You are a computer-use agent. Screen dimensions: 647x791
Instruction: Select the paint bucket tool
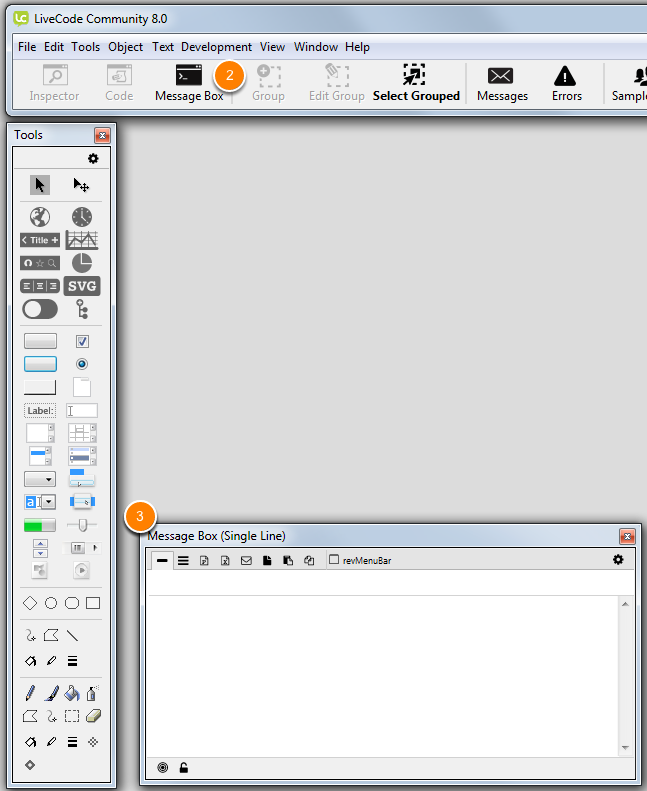[x=72, y=694]
